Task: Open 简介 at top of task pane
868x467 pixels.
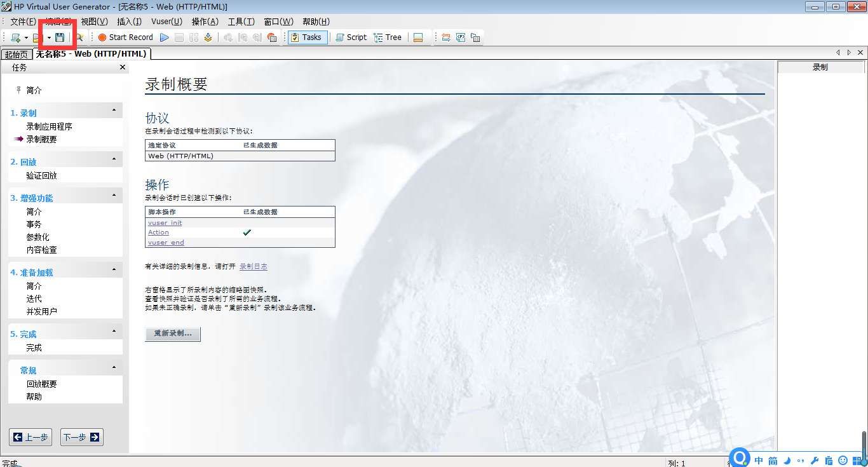Action: pyautogui.click(x=34, y=90)
